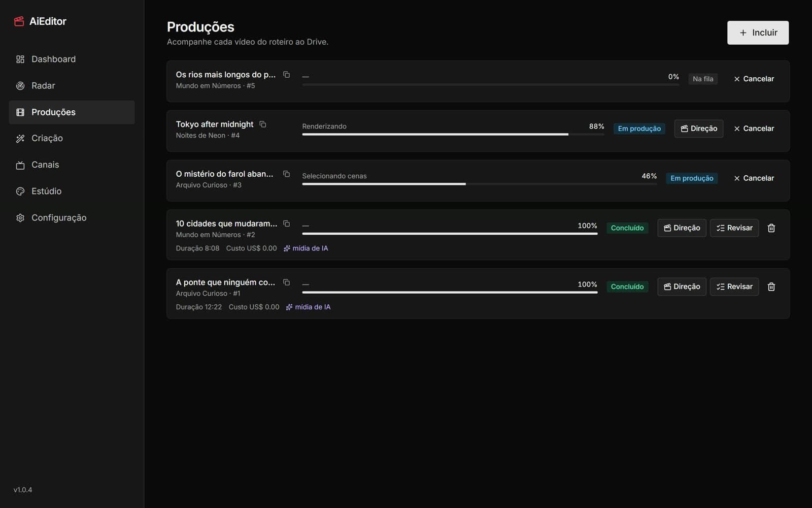Image resolution: width=812 pixels, height=508 pixels.
Task: Copy title of Os rios mais longos
Action: click(286, 75)
